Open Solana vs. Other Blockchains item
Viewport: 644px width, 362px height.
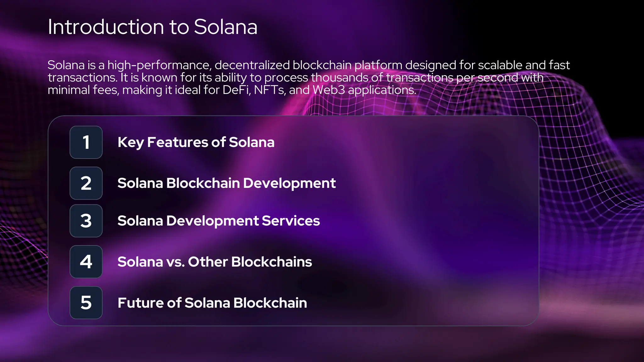(x=214, y=262)
